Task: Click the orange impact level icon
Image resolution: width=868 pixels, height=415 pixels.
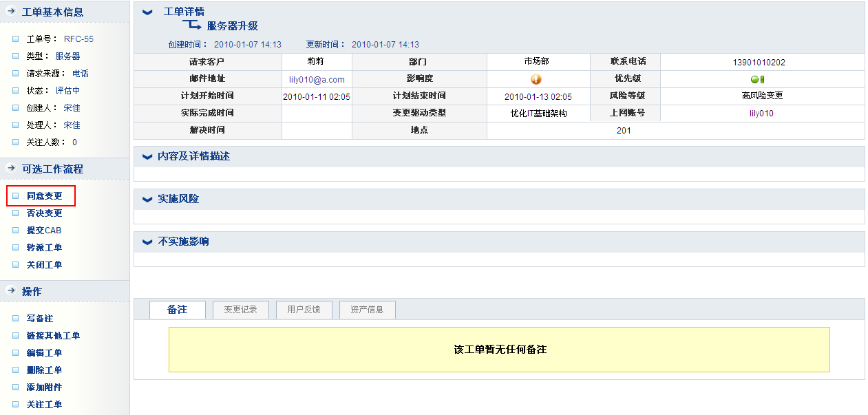Action: pos(536,79)
